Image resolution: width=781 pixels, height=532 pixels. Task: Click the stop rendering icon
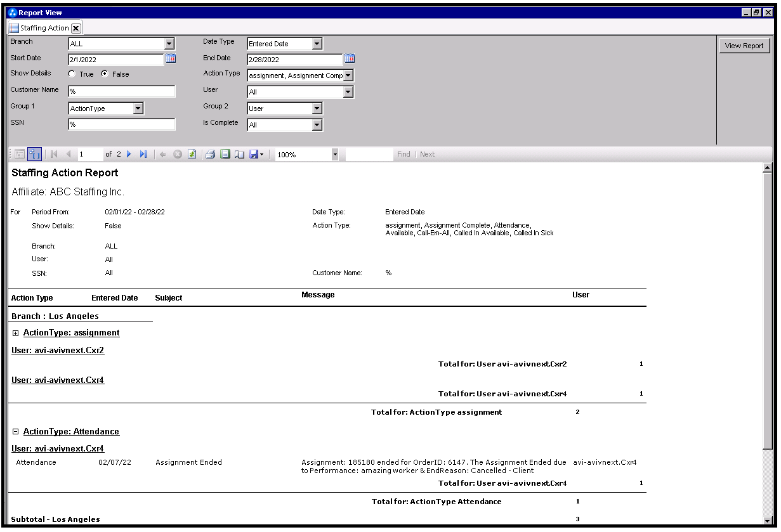178,154
